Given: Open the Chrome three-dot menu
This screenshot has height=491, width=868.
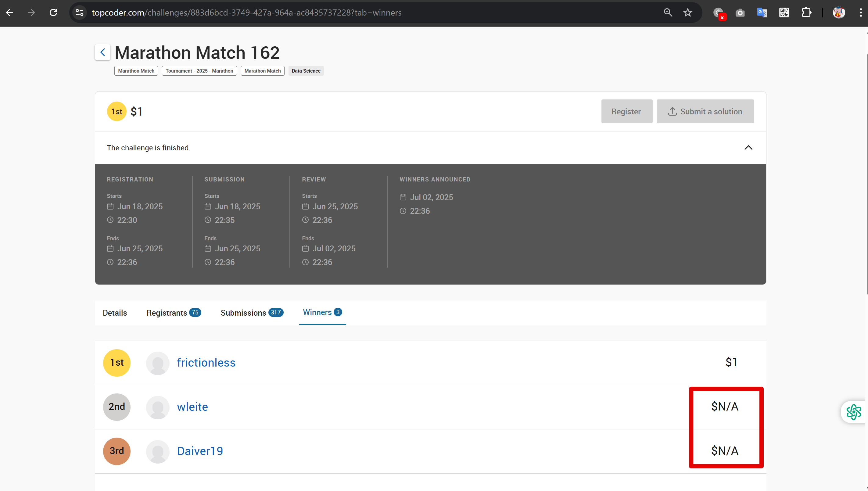Looking at the screenshot, I should click(x=861, y=13).
